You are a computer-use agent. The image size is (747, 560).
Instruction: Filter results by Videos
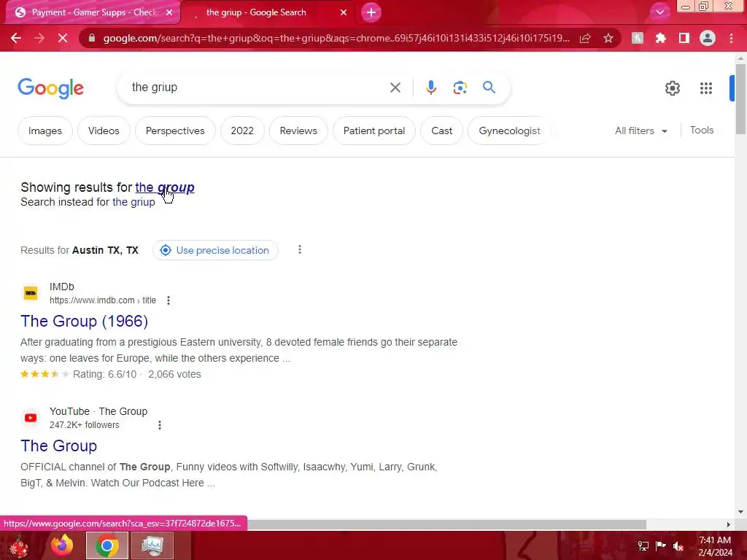pos(104,131)
